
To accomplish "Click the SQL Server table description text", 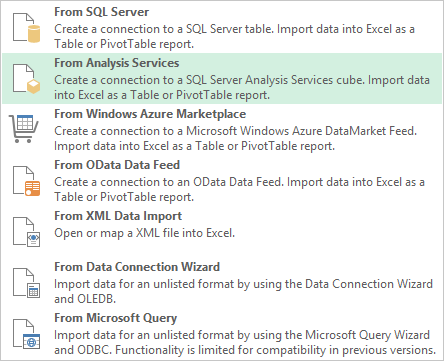I will [x=234, y=36].
